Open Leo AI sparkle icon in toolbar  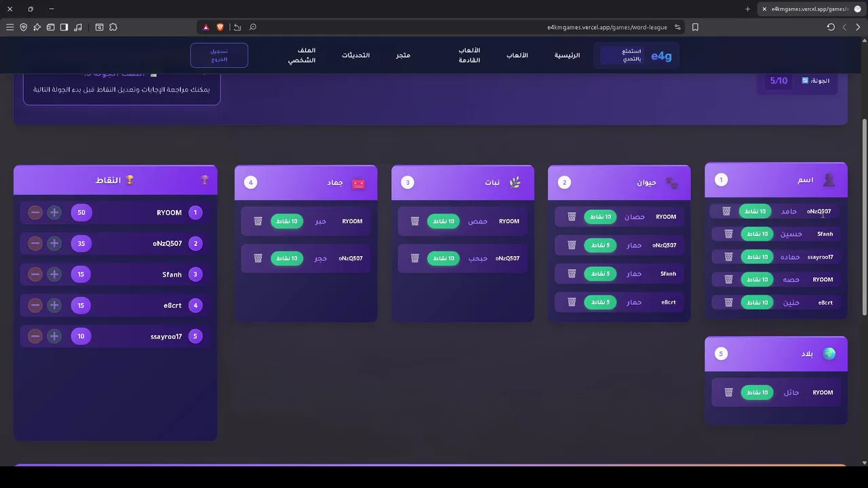(37, 27)
